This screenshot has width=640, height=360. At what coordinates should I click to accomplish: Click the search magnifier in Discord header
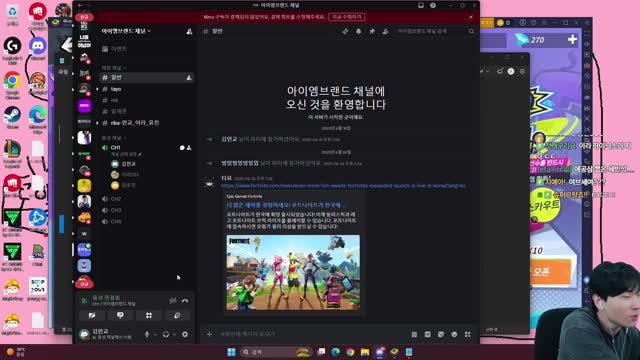[471, 31]
